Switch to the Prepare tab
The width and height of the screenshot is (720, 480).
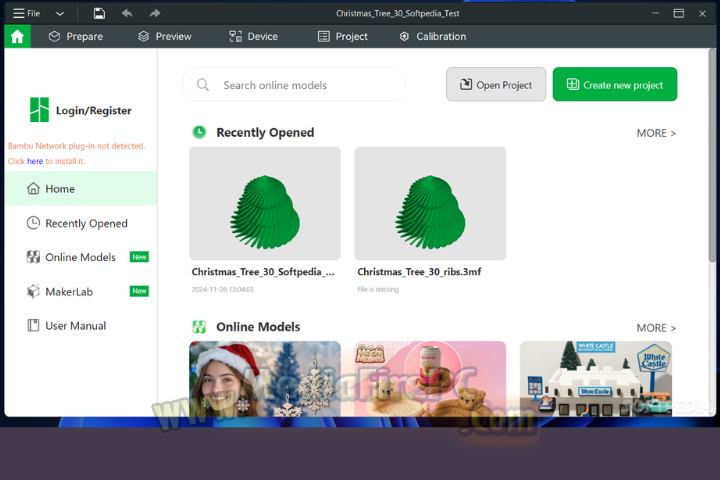coord(76,36)
